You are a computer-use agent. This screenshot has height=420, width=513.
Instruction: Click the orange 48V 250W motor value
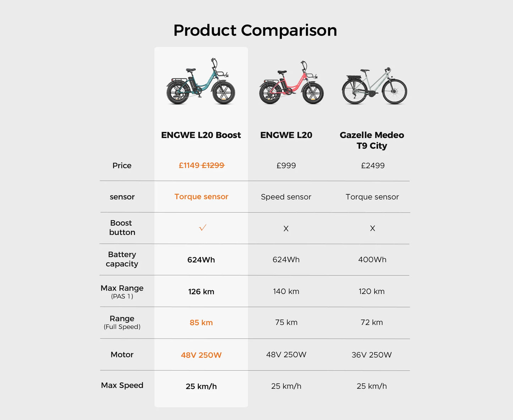tap(201, 355)
